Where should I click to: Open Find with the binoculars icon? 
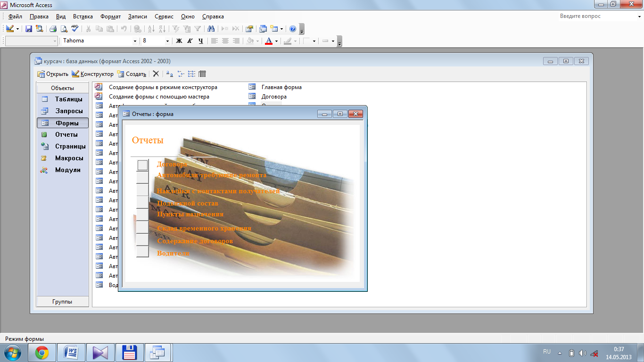211,29
